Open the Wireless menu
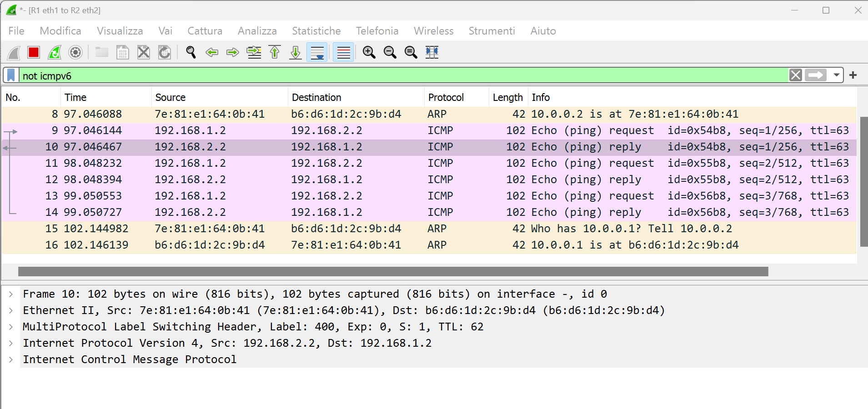The image size is (868, 409). [x=434, y=31]
